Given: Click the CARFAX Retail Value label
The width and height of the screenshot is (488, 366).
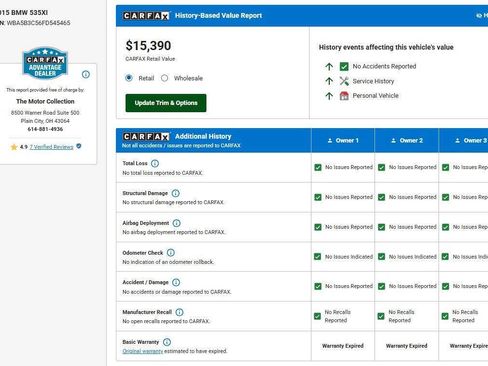Looking at the screenshot, I should (x=150, y=59).
